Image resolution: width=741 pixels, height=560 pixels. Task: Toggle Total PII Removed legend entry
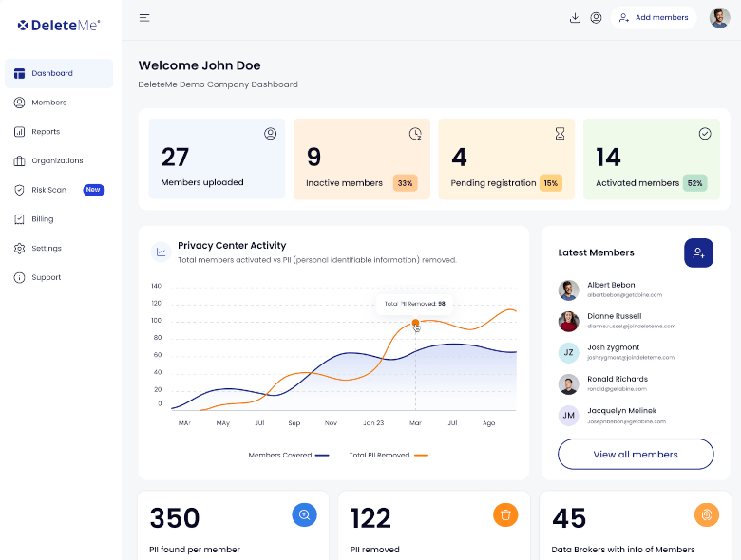point(389,456)
